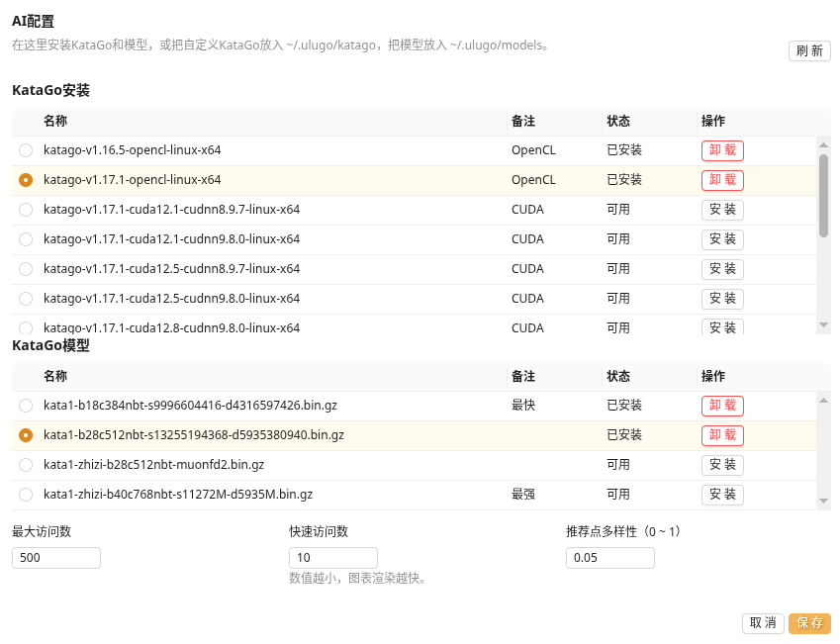This screenshot has height=644, width=840.
Task: Focus the 快速访问数 input field
Action: 333,558
